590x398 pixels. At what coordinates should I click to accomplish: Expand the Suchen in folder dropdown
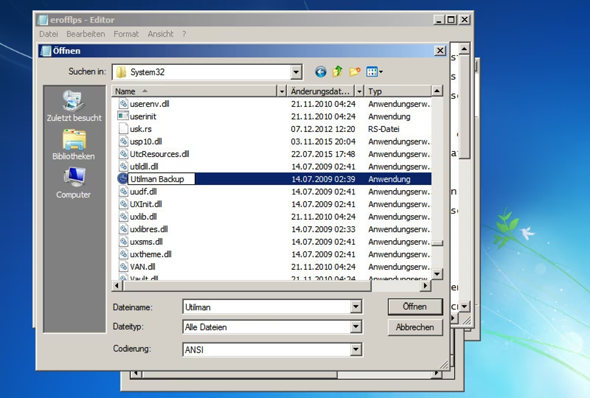[296, 72]
